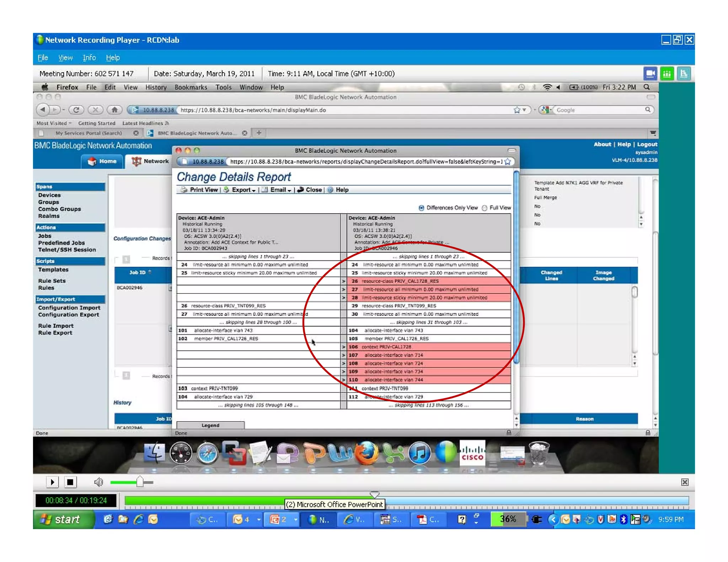Open the Info menu of the player
This screenshot has height=562, width=728.
coord(89,58)
